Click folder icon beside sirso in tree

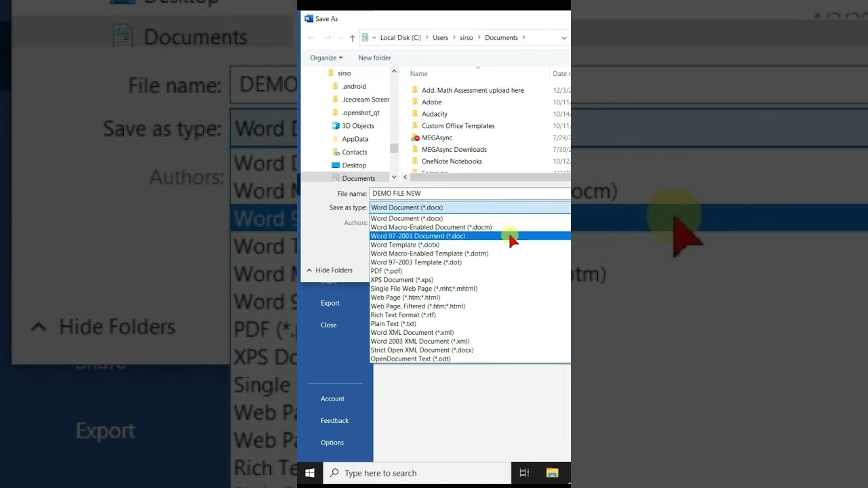pyautogui.click(x=331, y=73)
